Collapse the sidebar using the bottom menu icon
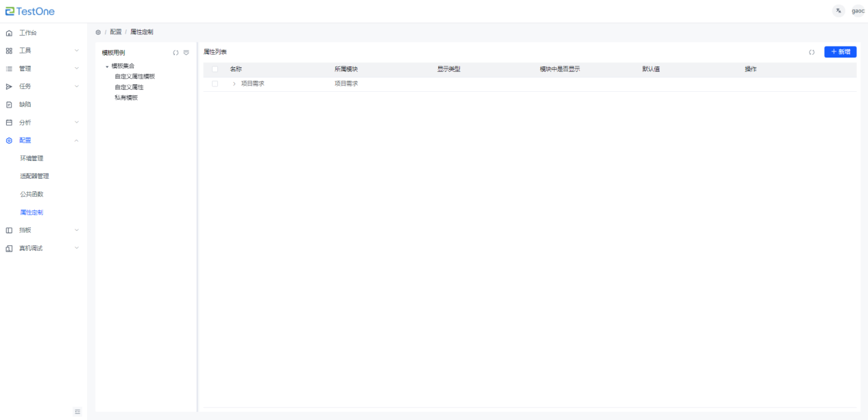The image size is (868, 420). 77,411
